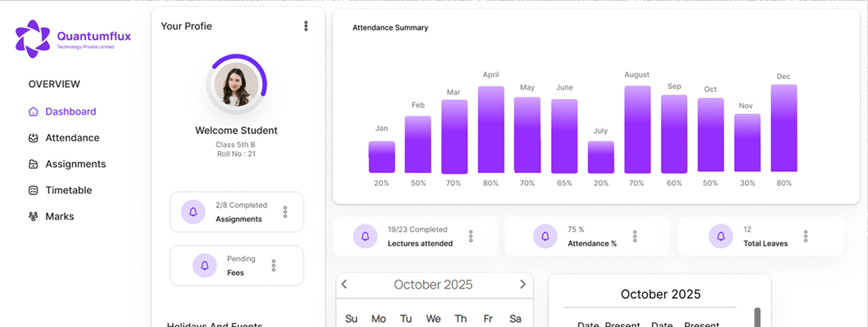
Task: Click the Timetable sidebar icon
Action: click(x=33, y=190)
